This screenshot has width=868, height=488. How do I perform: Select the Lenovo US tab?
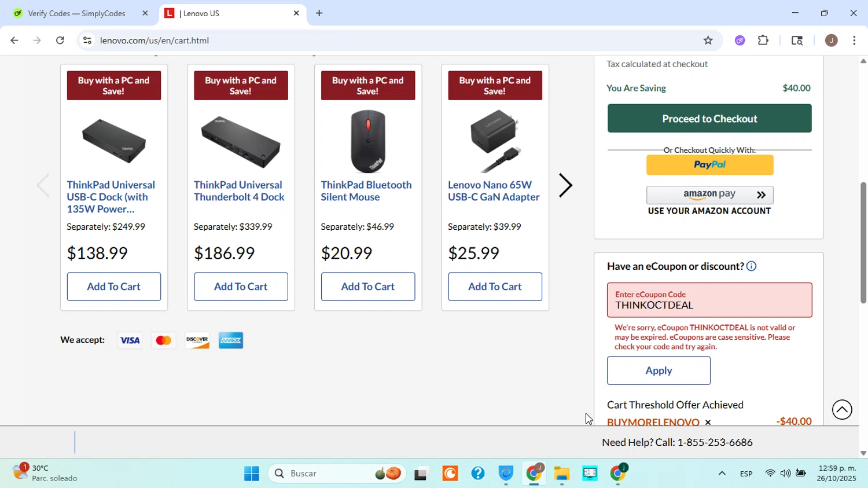(231, 13)
